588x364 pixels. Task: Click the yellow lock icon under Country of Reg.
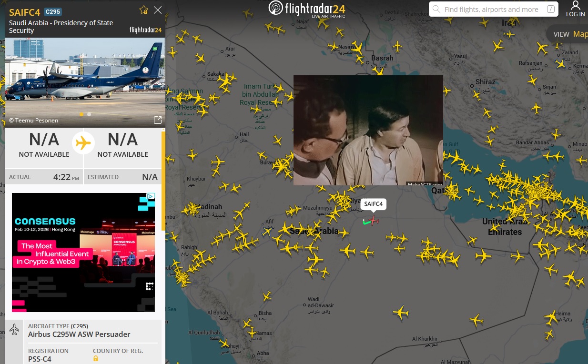point(96,358)
